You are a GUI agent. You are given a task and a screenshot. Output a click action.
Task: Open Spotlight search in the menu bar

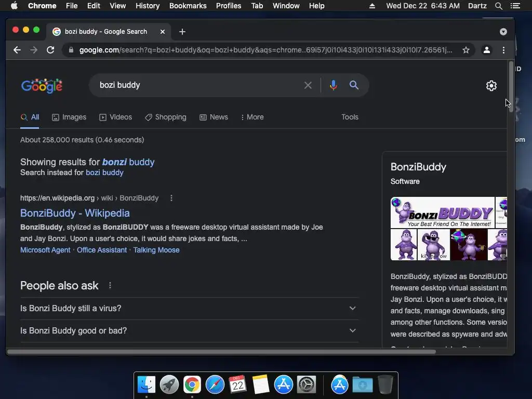[498, 6]
